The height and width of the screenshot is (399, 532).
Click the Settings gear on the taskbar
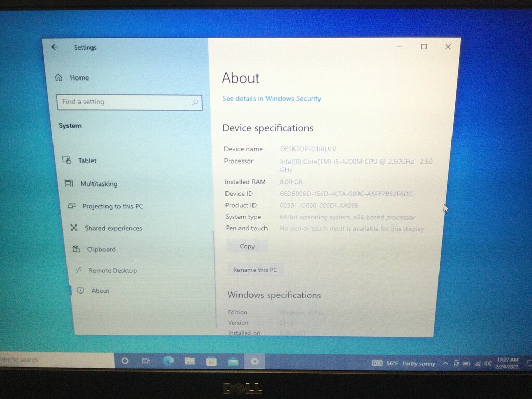pyautogui.click(x=255, y=362)
